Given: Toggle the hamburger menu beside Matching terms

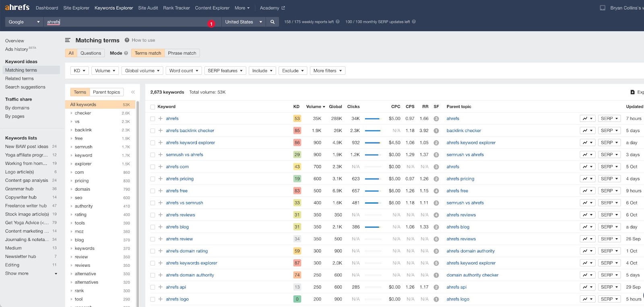Looking at the screenshot, I should click(x=68, y=40).
